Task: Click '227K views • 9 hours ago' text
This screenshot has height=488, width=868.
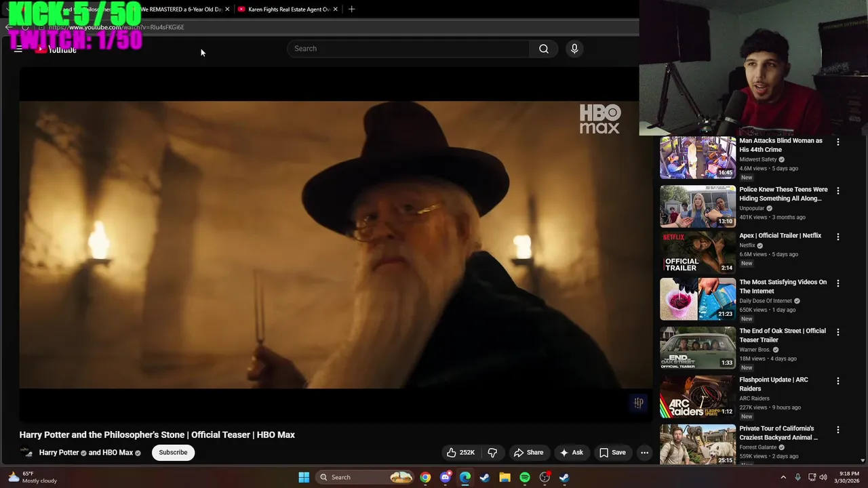Action: (770, 407)
